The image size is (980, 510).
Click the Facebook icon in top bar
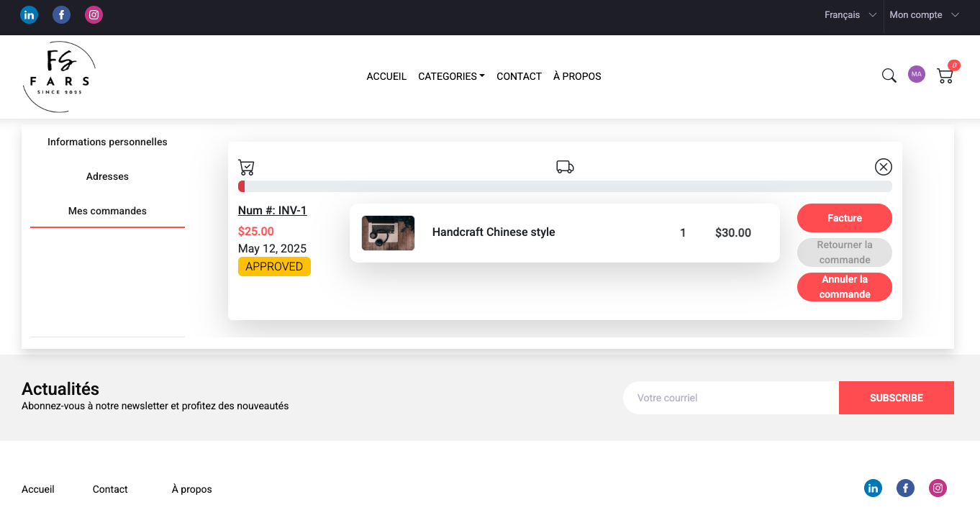pyautogui.click(x=61, y=14)
